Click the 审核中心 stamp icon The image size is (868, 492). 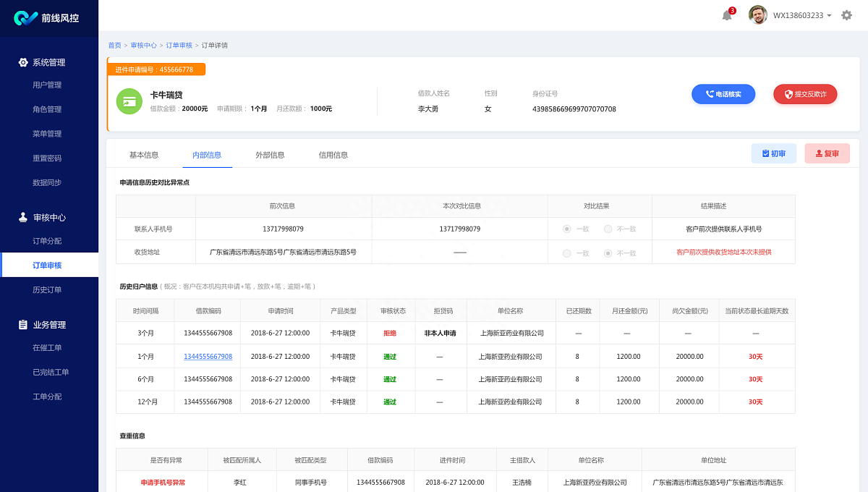point(23,217)
